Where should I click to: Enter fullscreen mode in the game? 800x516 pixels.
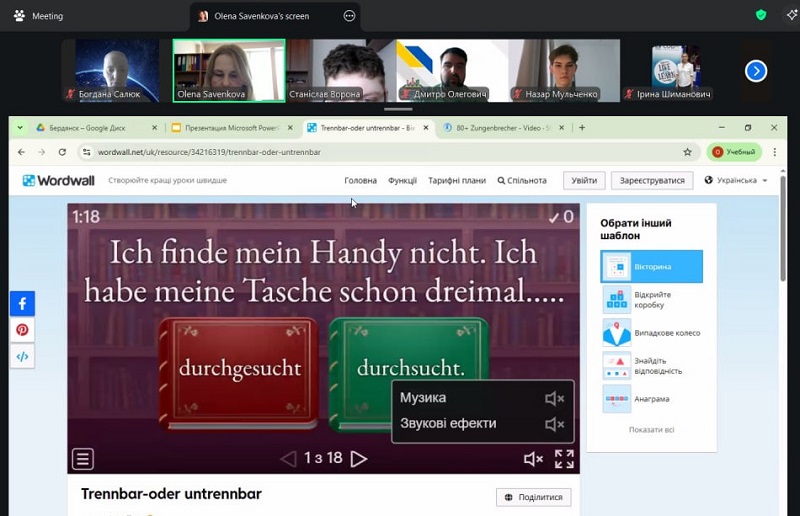click(x=564, y=459)
